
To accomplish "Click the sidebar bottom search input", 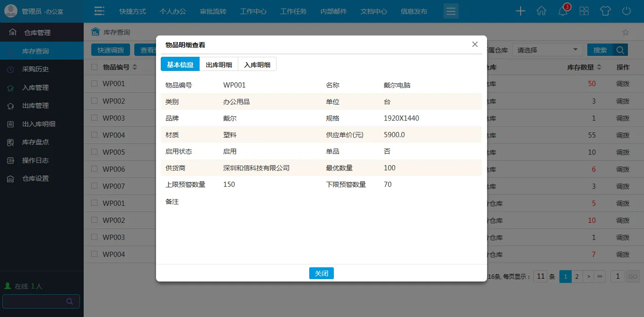I will coord(35,301).
